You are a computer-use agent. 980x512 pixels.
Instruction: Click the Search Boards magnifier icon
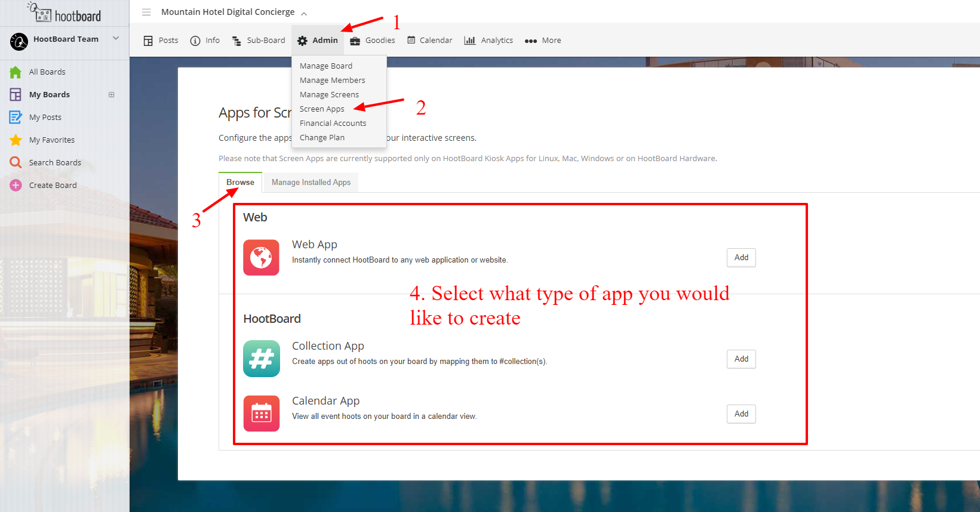tap(16, 162)
